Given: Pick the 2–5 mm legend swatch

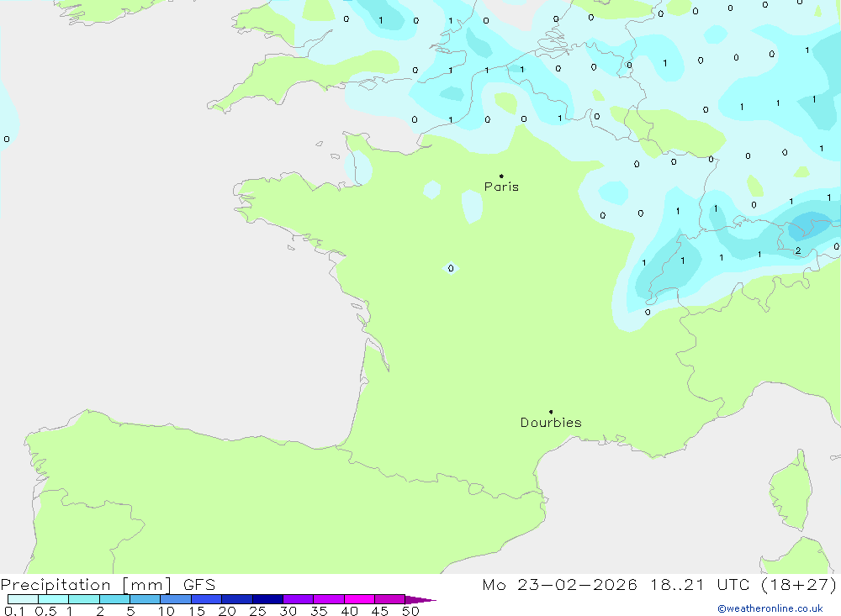Looking at the screenshot, I should tap(114, 599).
